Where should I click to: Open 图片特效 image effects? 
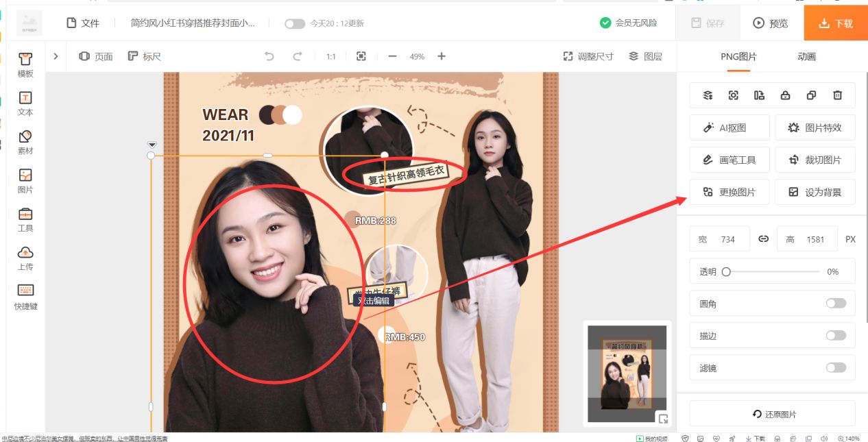815,127
